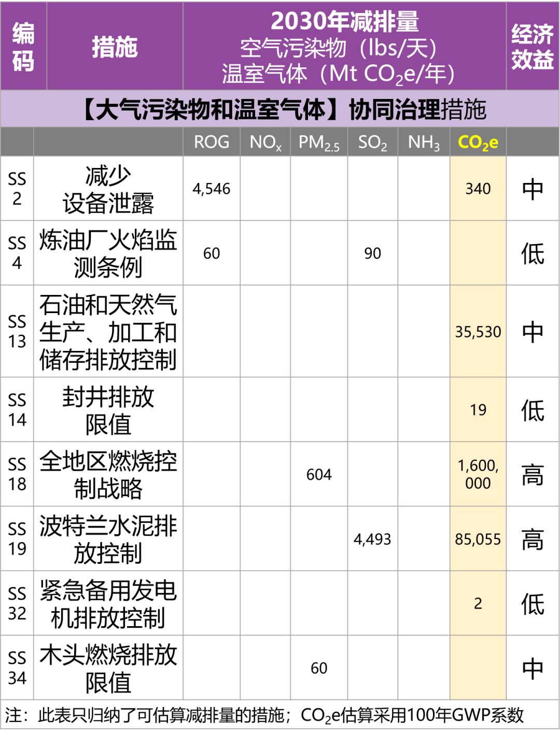Viewport: 560px width, 735px height.
Task: Select the 封井排放限值 measure cell
Action: click(x=108, y=410)
